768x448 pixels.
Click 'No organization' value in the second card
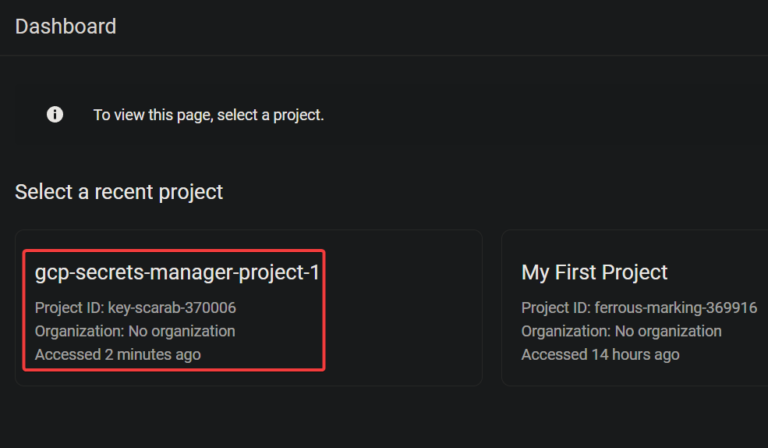coord(667,331)
